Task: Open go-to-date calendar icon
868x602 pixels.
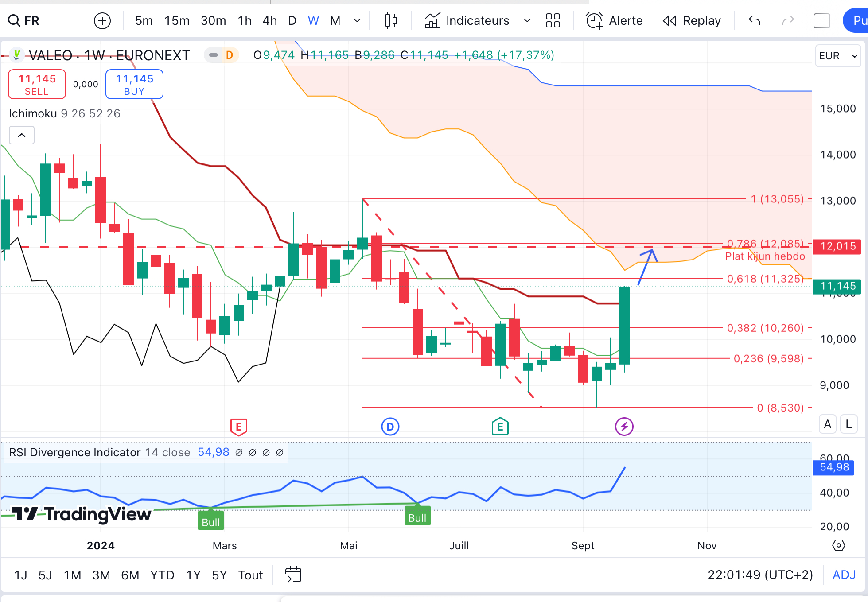Action: pyautogui.click(x=293, y=575)
